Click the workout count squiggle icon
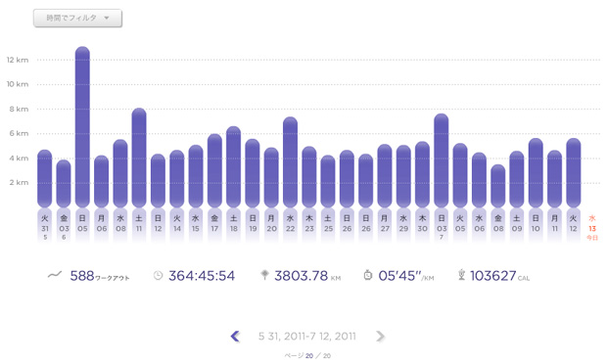 (55, 275)
